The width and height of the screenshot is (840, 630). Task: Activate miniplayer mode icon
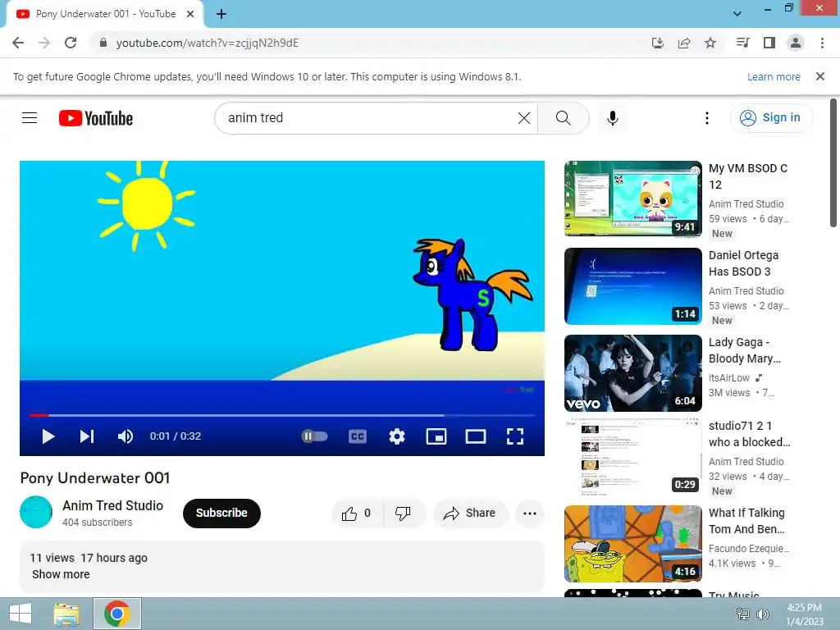[436, 436]
